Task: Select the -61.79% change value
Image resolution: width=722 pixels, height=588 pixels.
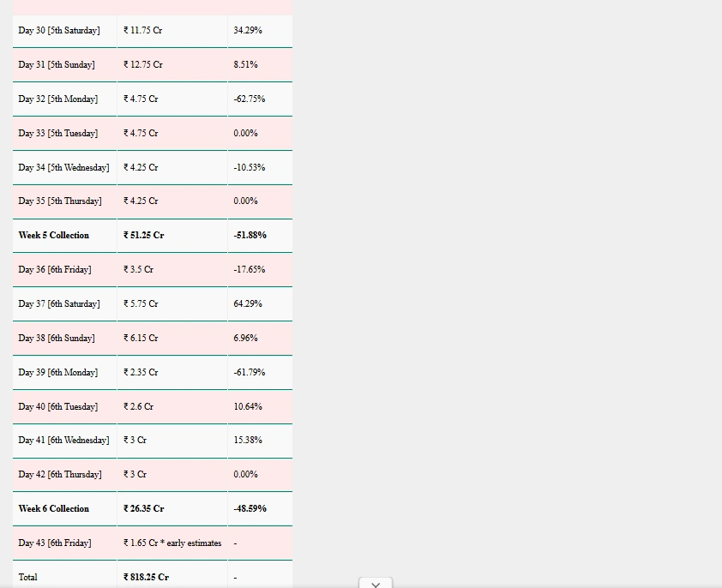Action: coord(249,373)
